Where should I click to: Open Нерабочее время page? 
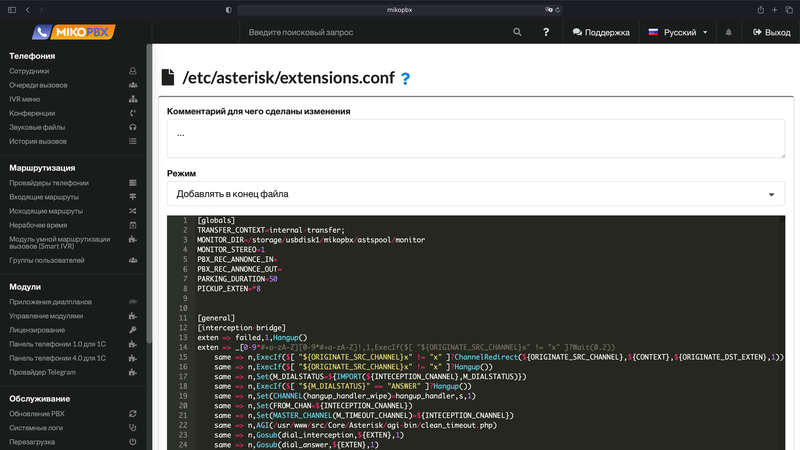(38, 225)
